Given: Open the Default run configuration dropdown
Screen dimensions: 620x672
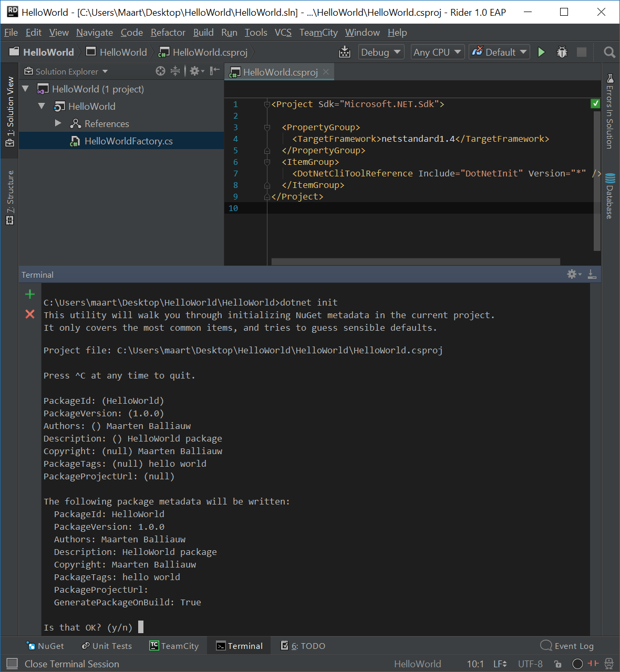Looking at the screenshot, I should pyautogui.click(x=500, y=52).
